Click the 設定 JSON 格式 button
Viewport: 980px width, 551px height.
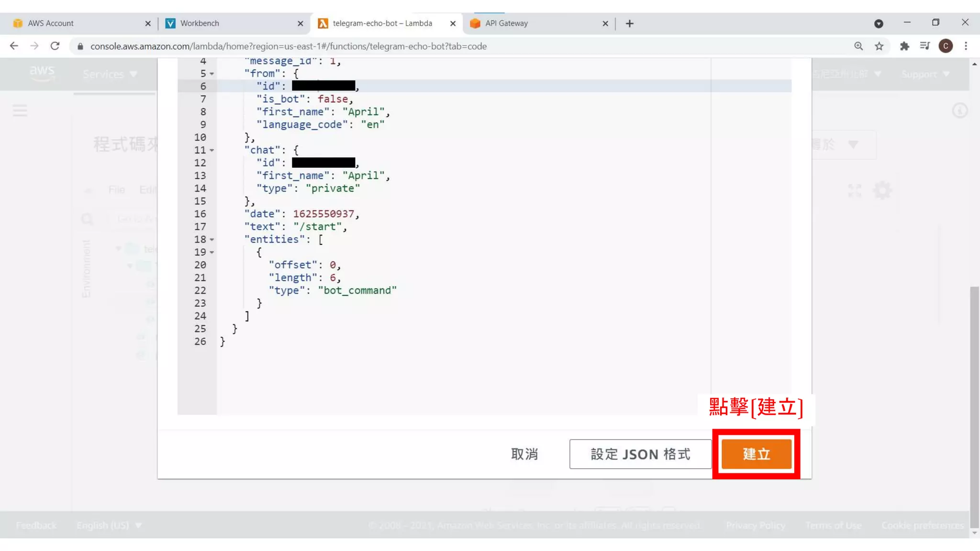(x=640, y=453)
